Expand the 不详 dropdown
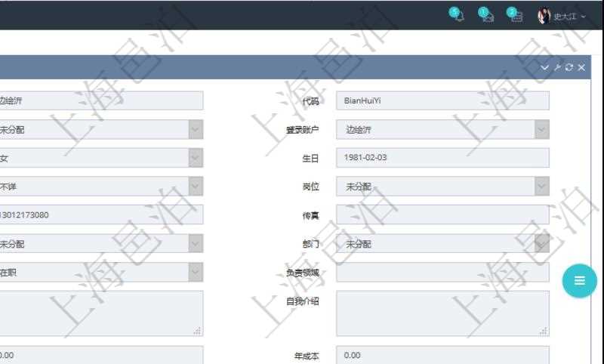The width and height of the screenshot is (604, 364). (196, 187)
